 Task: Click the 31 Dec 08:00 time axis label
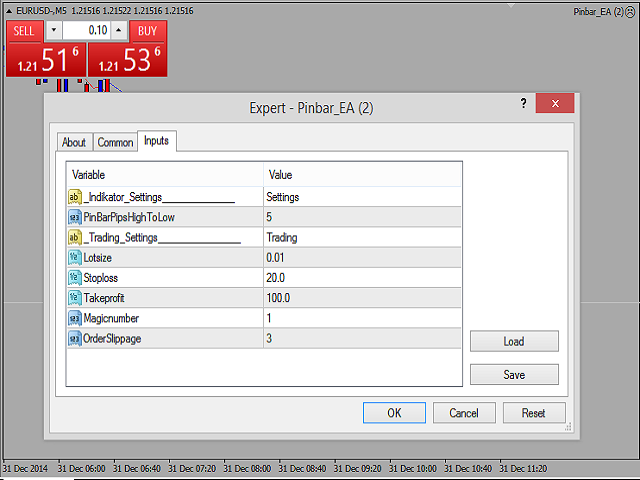[247, 469]
